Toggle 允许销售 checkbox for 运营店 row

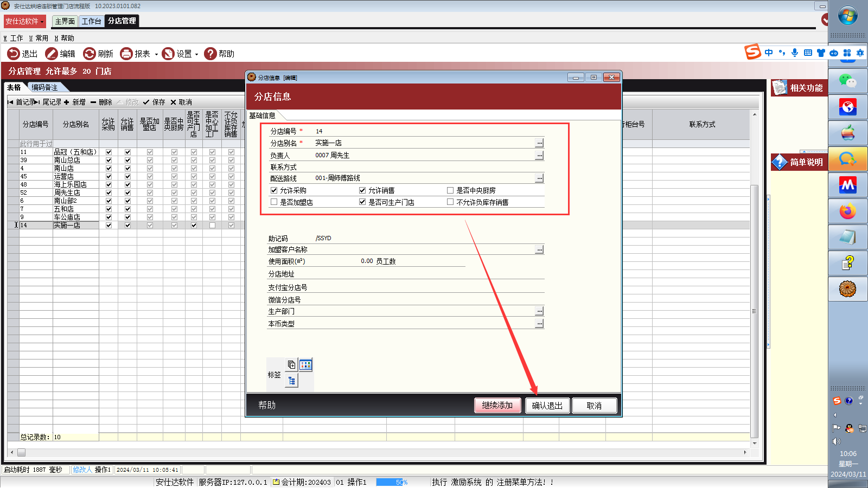coord(127,176)
